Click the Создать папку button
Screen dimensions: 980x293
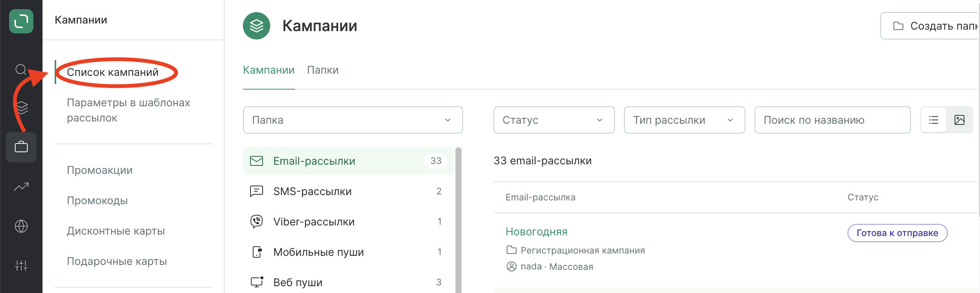(930, 26)
